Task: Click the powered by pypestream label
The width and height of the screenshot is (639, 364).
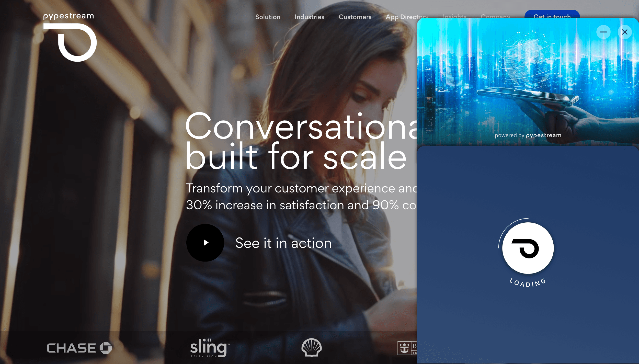Action: pyautogui.click(x=528, y=135)
